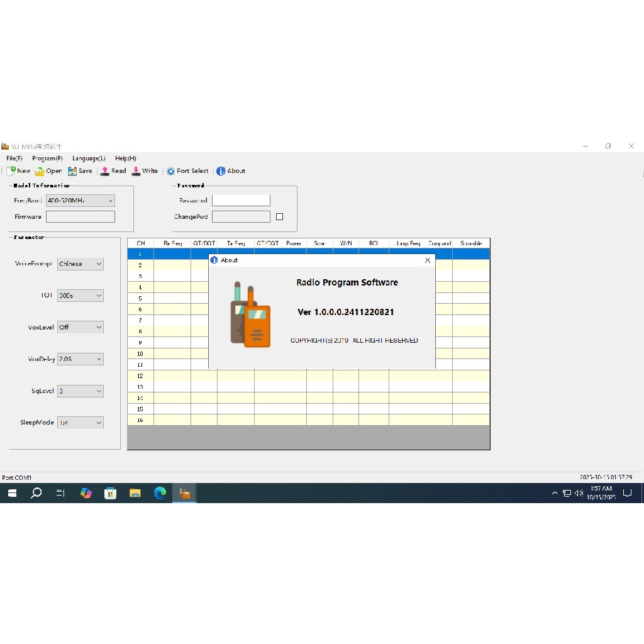Open Microsoft Edge from the taskbar
The image size is (644, 644).
tap(160, 494)
